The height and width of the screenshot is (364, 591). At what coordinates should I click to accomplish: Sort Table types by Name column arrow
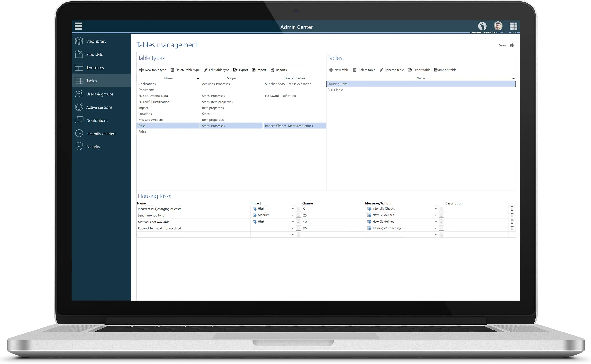[198, 78]
